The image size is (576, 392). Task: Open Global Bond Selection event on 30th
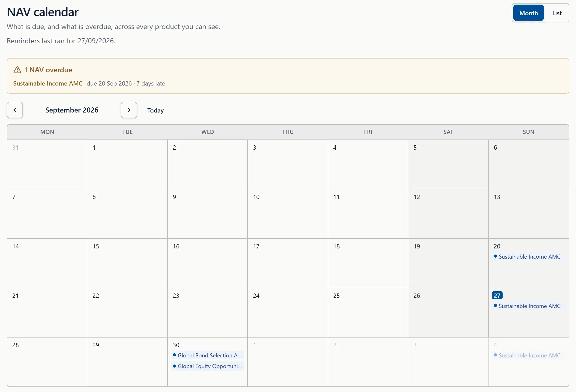tap(207, 355)
